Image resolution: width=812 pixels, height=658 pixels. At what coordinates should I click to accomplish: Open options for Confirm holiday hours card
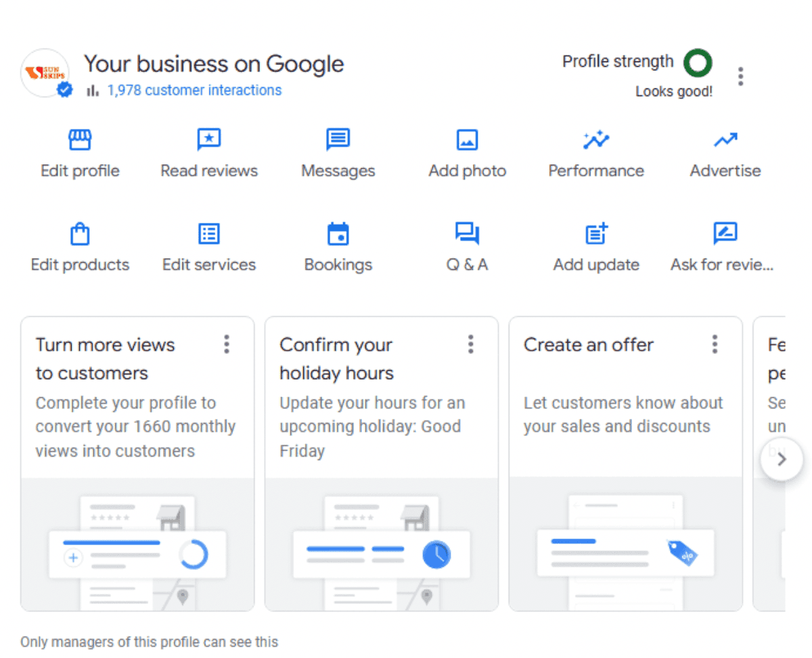[471, 345]
